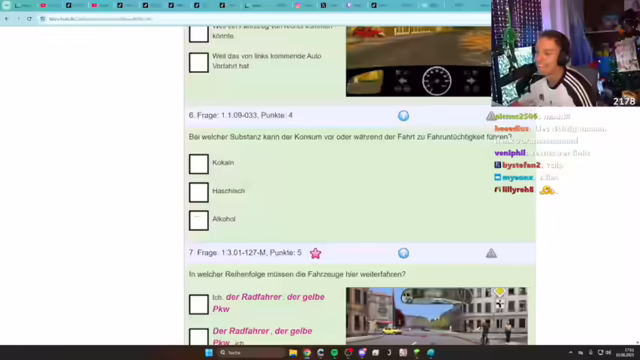Tick the 'von rechts kommen könnte' checkbox
The height and width of the screenshot is (360, 640).
[x=199, y=34]
